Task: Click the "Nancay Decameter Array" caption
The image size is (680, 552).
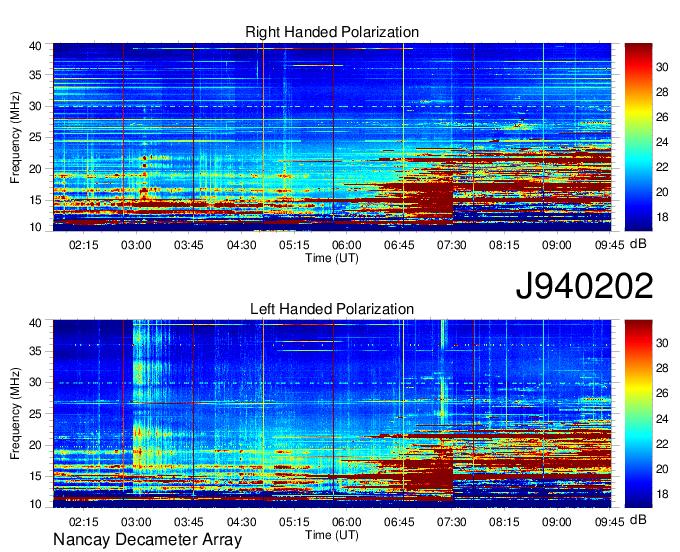Action: (147, 540)
